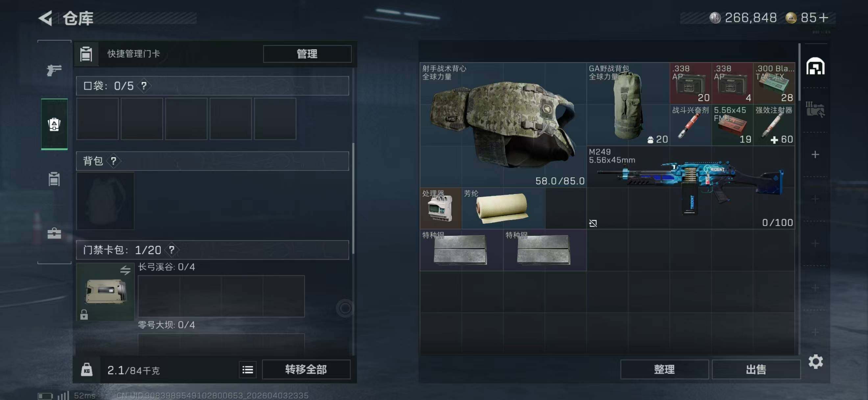Show help for 门禁卡包 capacity
This screenshot has width=868, height=400.
172,250
